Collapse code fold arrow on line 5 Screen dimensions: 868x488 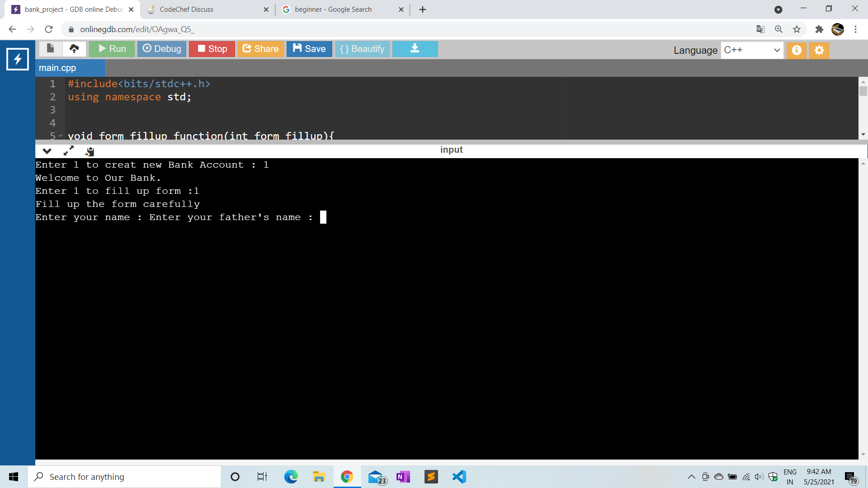pos(61,136)
